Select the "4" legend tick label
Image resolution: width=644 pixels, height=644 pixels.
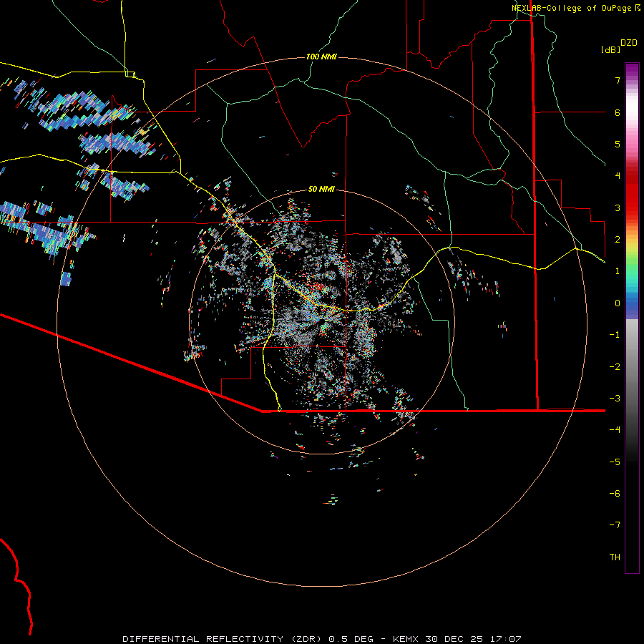coord(618,176)
